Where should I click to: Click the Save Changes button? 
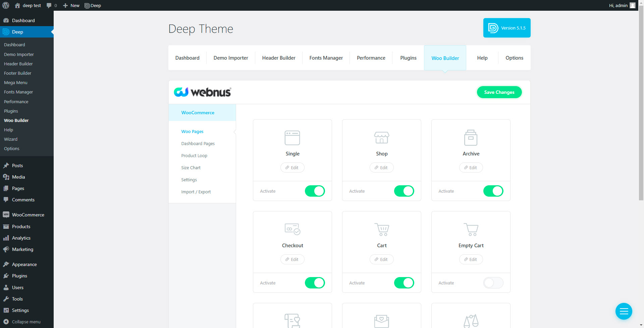499,92
